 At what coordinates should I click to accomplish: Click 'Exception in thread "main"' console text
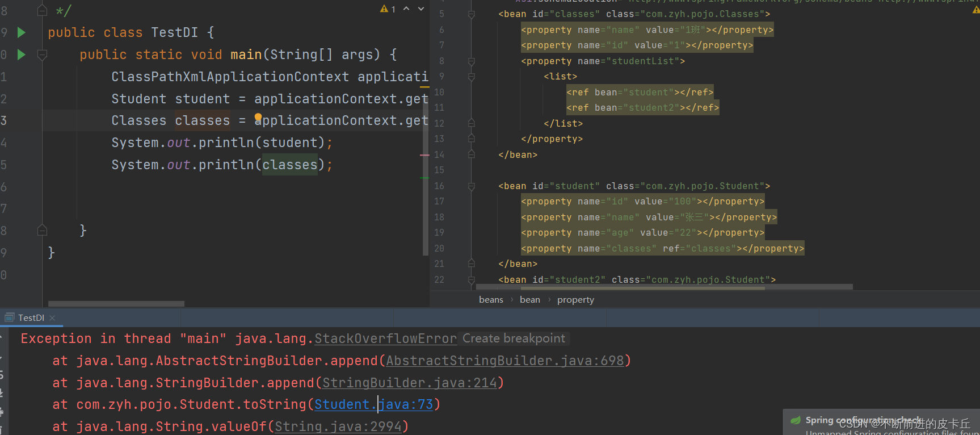coord(123,338)
